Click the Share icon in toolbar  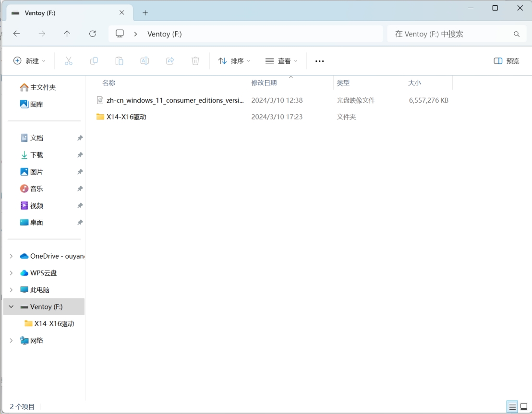click(170, 61)
